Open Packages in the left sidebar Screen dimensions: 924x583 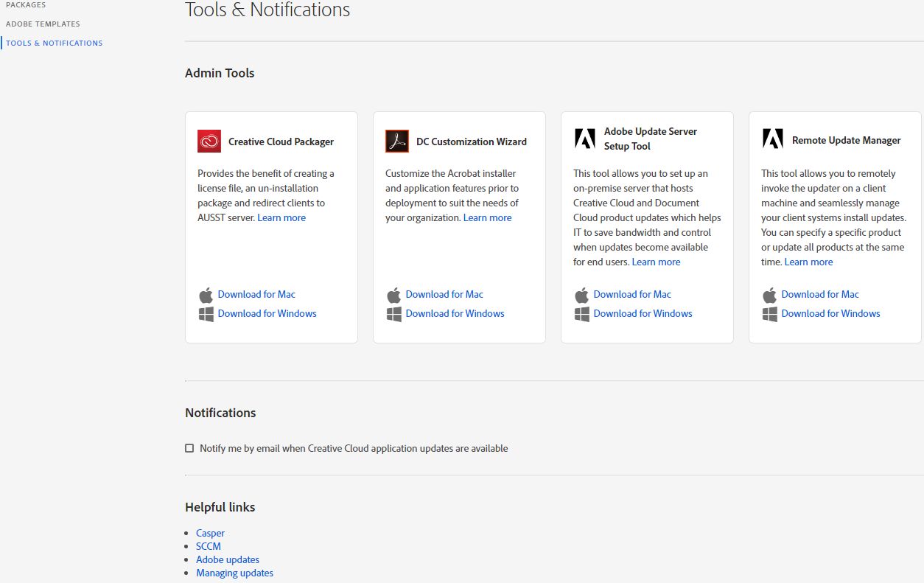click(x=26, y=5)
